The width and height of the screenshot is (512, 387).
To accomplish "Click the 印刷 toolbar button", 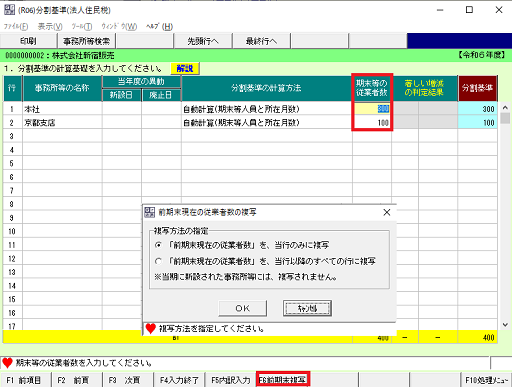I will click(x=28, y=41).
